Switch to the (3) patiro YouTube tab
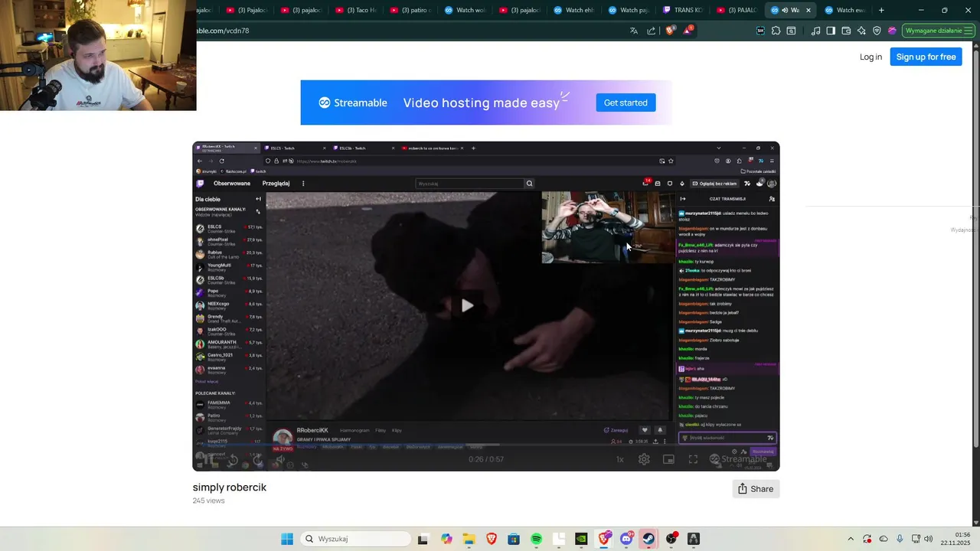 coord(410,10)
